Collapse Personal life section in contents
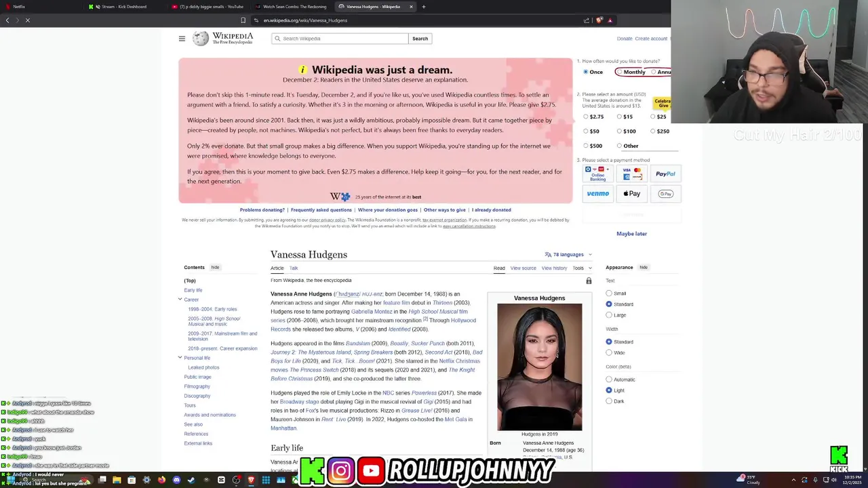This screenshot has width=868, height=488. tap(180, 357)
